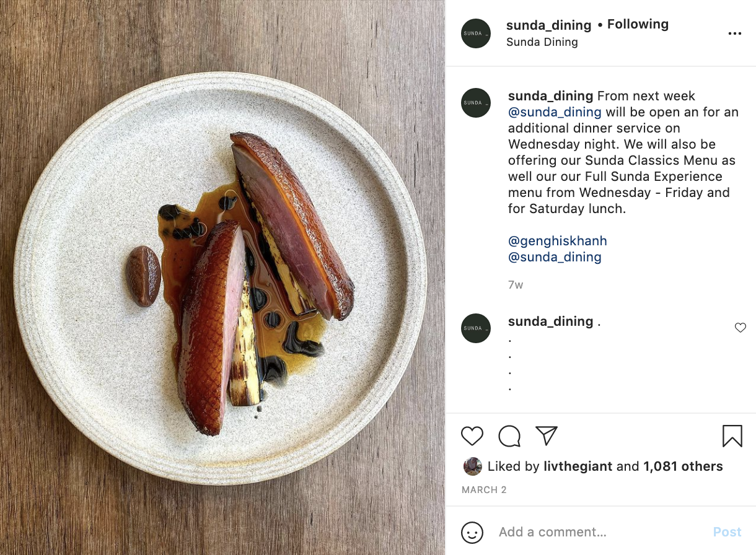Like the sunda_dining dots comment
Screen dimensions: 756x555
[740, 328]
